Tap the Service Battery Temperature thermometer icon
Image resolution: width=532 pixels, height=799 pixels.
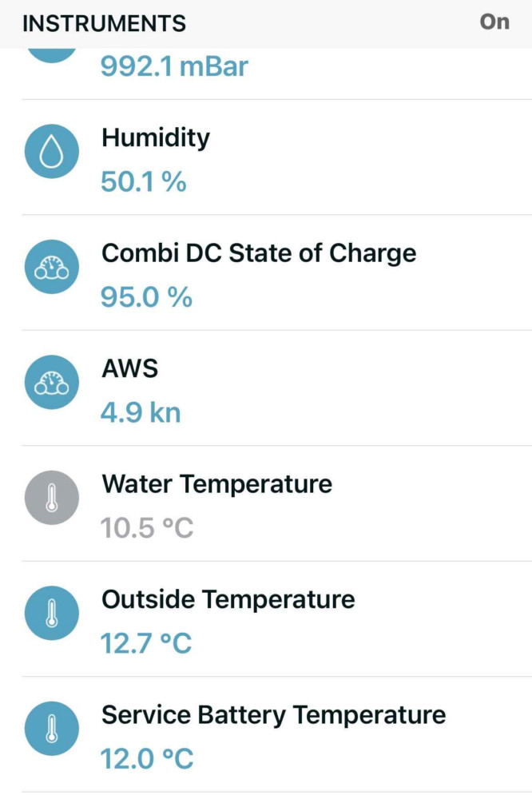pyautogui.click(x=51, y=729)
